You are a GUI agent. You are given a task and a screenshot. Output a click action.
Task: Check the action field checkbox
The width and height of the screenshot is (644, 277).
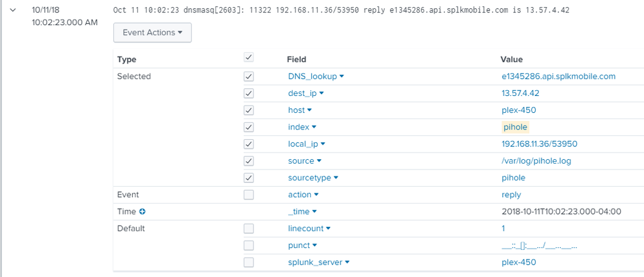tap(248, 195)
